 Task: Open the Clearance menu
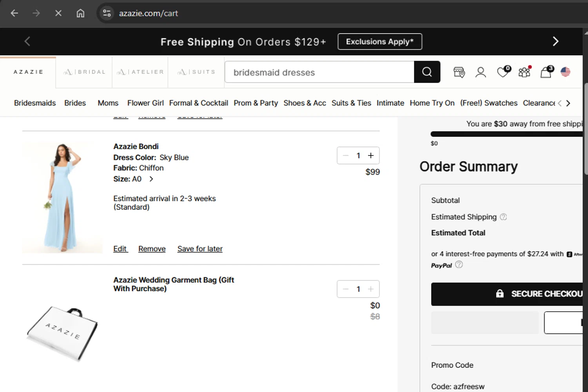(x=539, y=103)
